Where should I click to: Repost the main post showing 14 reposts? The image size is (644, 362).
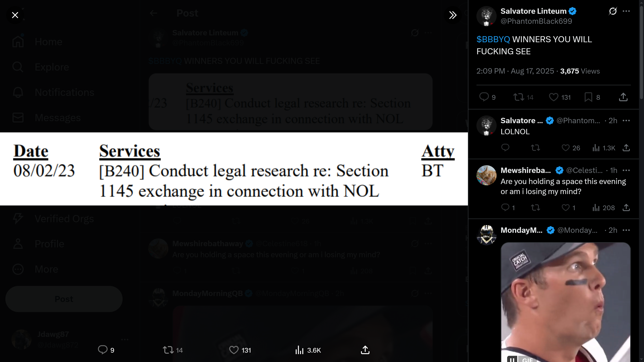[x=523, y=97]
